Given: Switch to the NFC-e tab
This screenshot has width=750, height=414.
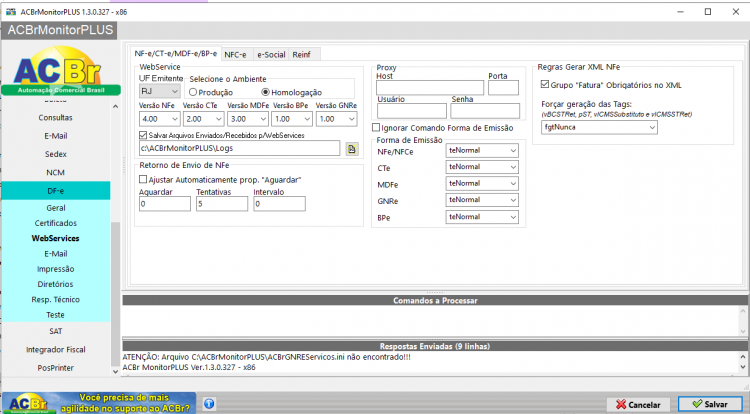Looking at the screenshot, I should [x=235, y=54].
